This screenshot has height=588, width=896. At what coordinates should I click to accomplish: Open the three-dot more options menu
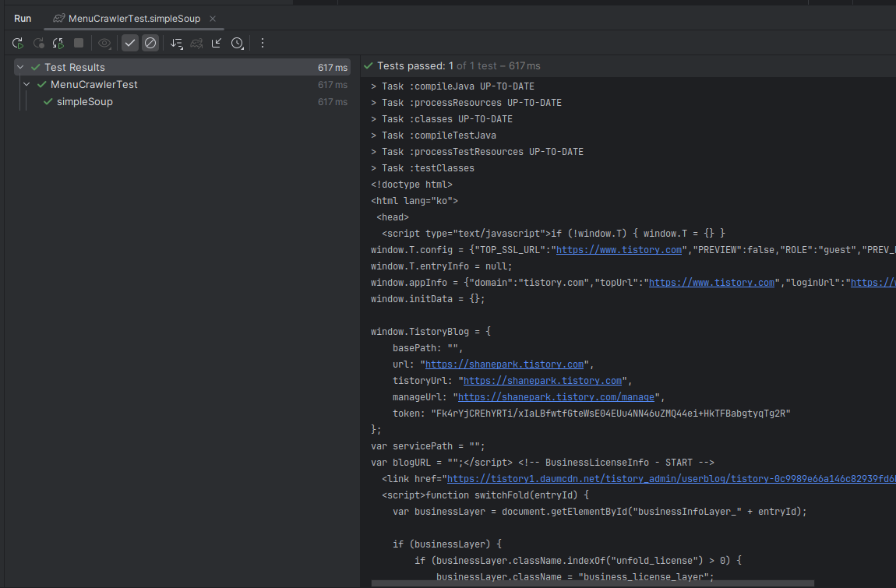tap(263, 43)
